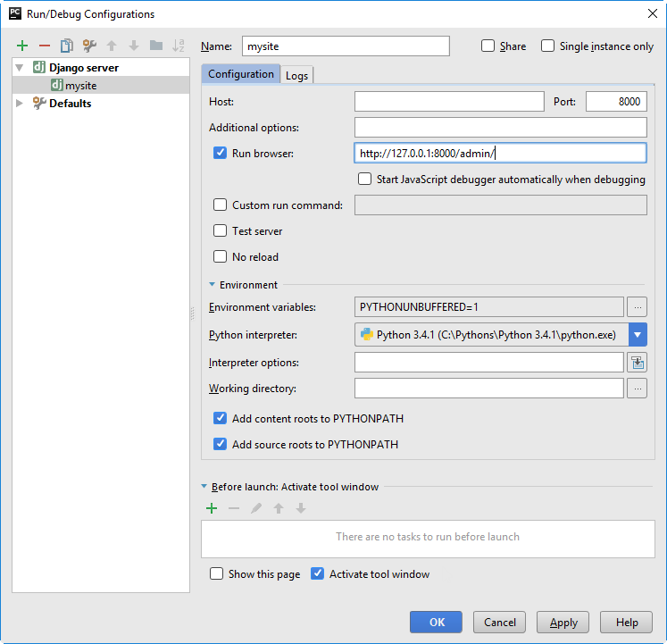Viewport: 667px width, 644px height.
Task: Close the Run/Debug Configurations dialog
Action: (653, 13)
